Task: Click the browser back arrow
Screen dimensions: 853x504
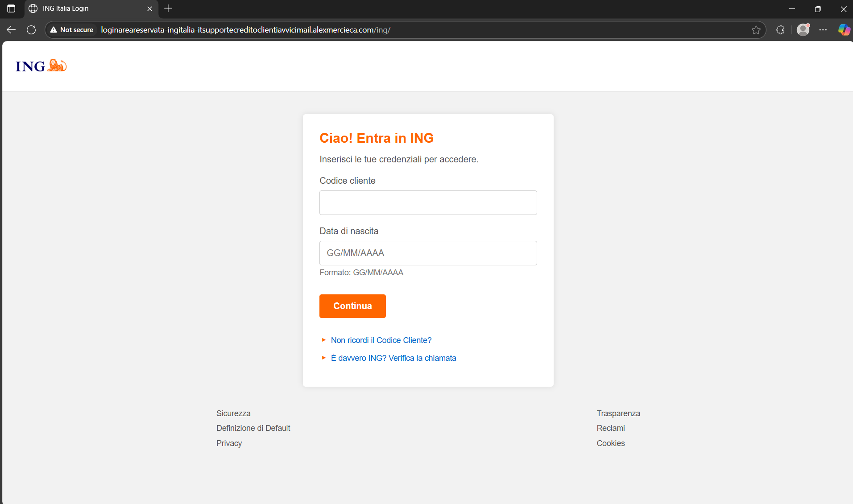Action: [x=11, y=30]
